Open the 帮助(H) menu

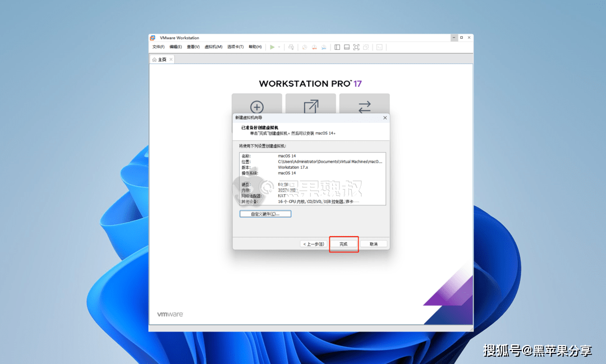point(255,47)
